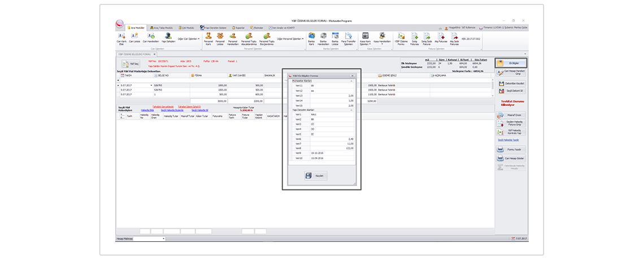
Task: Open the Raporlar ribbon tab
Action: [x=238, y=27]
